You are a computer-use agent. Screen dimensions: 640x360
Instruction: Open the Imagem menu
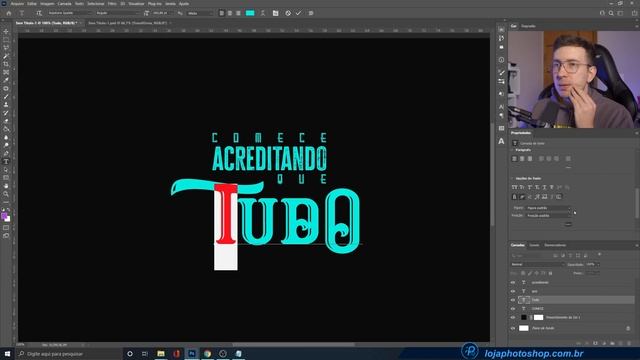pyautogui.click(x=47, y=4)
